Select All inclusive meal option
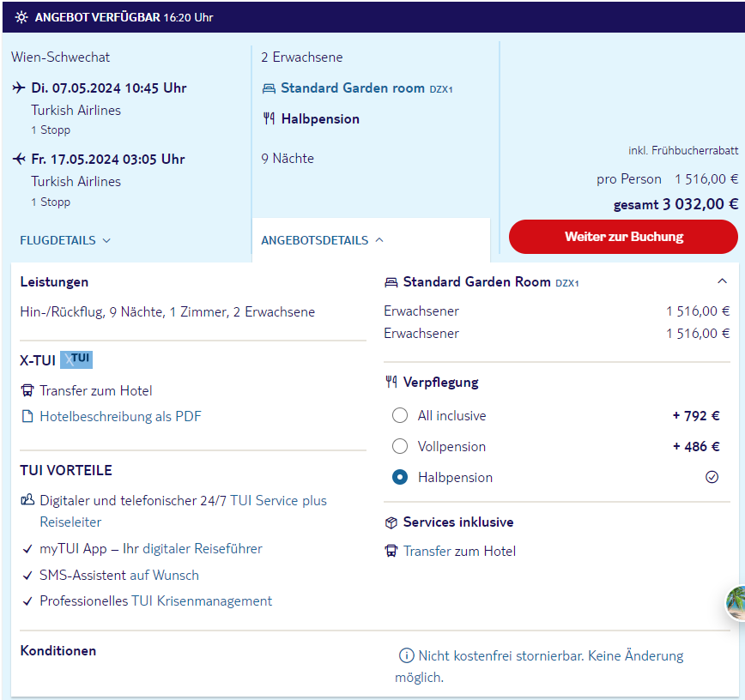The image size is (745, 700). click(400, 415)
